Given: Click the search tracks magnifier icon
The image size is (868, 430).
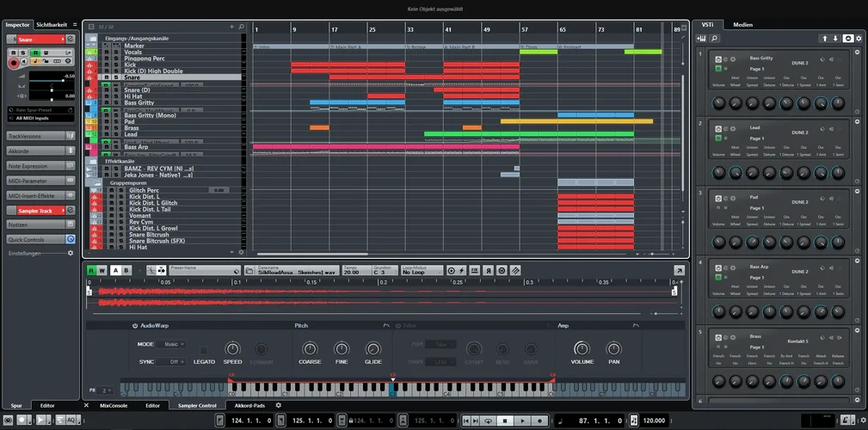Looking at the screenshot, I should 242,28.
